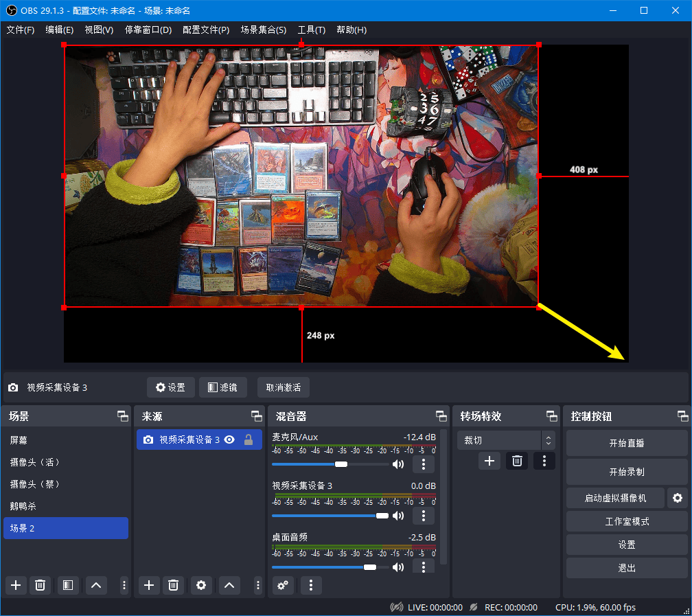Open advanced audio properties gears icon
This screenshot has width=692, height=616.
(x=283, y=586)
